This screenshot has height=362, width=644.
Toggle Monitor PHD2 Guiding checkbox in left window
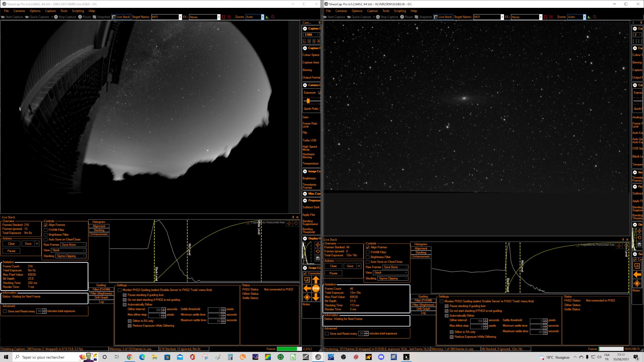[119, 290]
